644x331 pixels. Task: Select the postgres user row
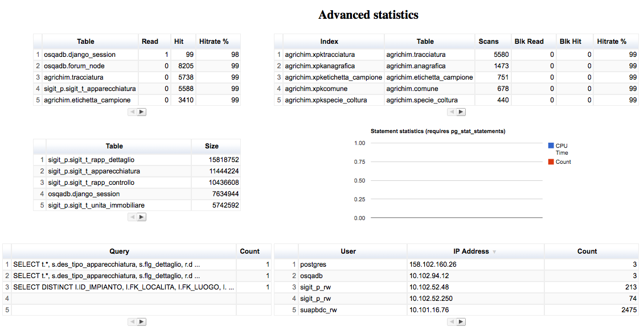click(342, 264)
